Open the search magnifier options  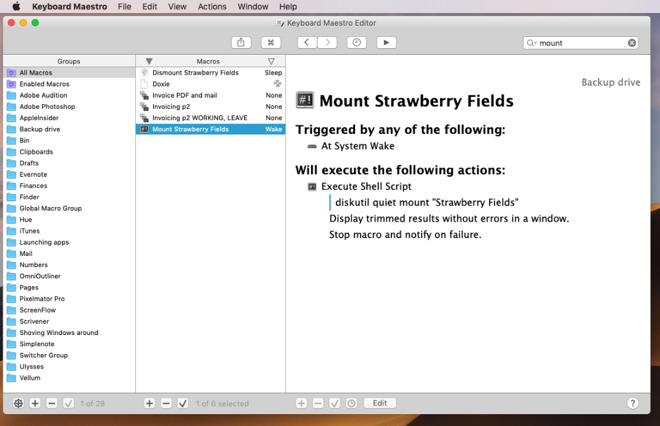tap(531, 43)
